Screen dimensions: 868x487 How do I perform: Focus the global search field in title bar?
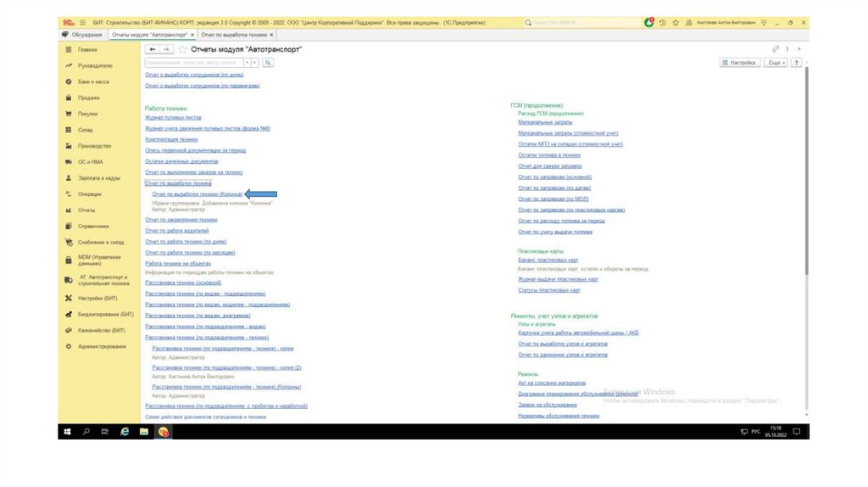pos(582,23)
